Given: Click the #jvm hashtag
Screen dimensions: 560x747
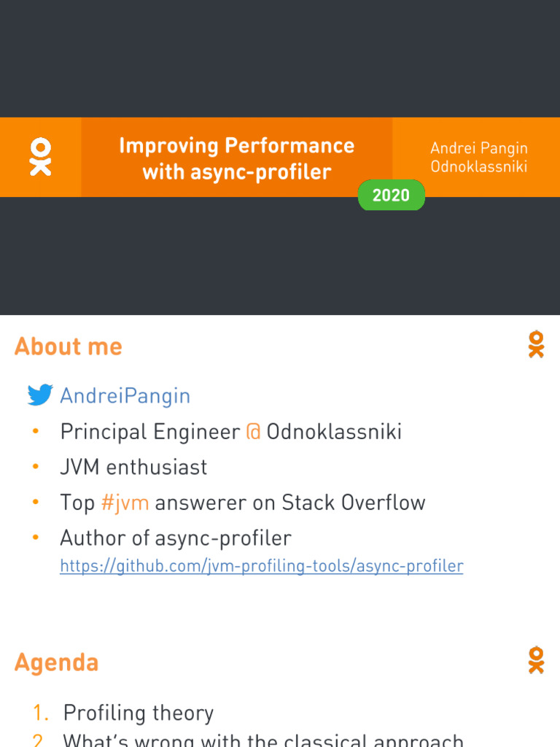Looking at the screenshot, I should (125, 503).
